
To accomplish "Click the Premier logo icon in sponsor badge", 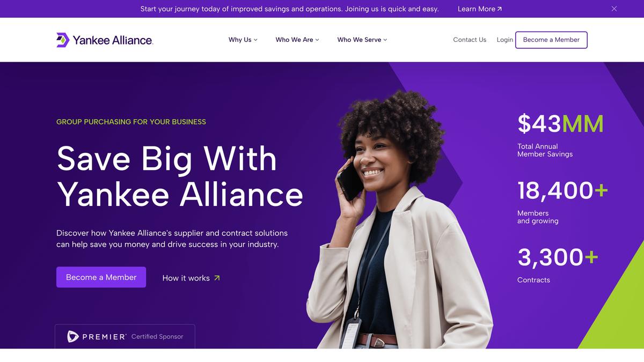I will (73, 337).
